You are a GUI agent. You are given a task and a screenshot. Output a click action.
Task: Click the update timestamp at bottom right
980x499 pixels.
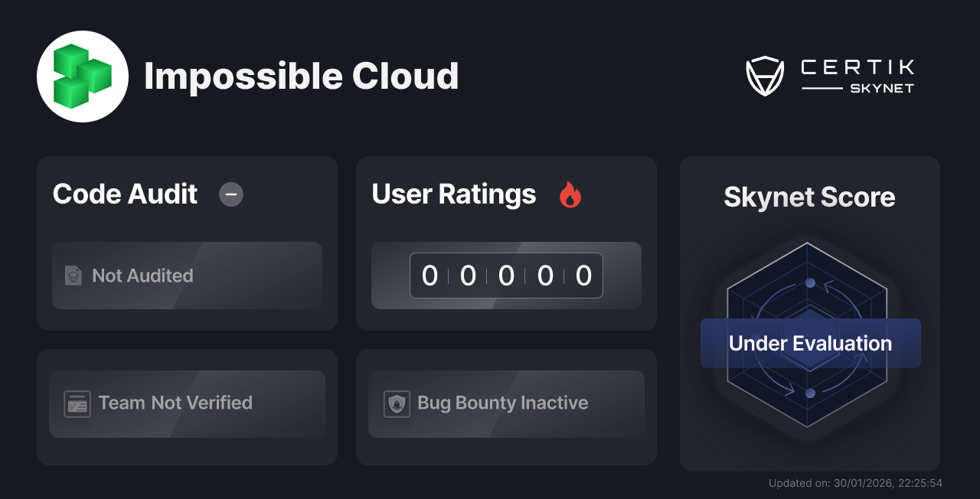855,483
